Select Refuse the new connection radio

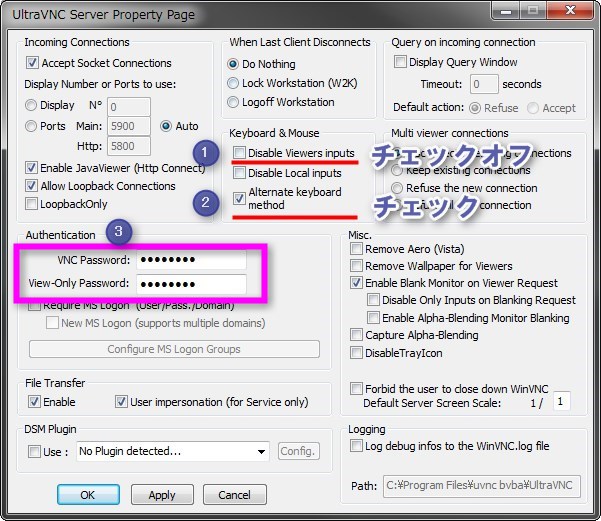coord(397,188)
